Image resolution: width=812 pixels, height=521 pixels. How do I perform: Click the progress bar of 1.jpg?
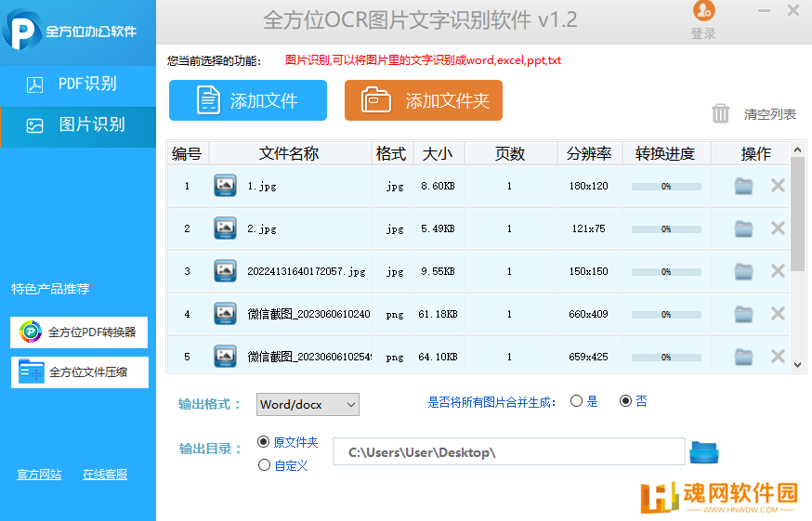pos(666,187)
